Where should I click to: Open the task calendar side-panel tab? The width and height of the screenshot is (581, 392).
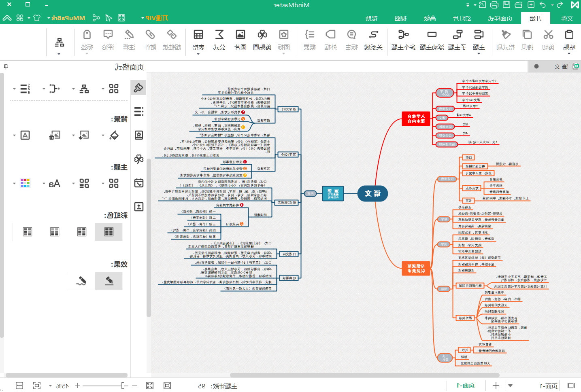138,183
